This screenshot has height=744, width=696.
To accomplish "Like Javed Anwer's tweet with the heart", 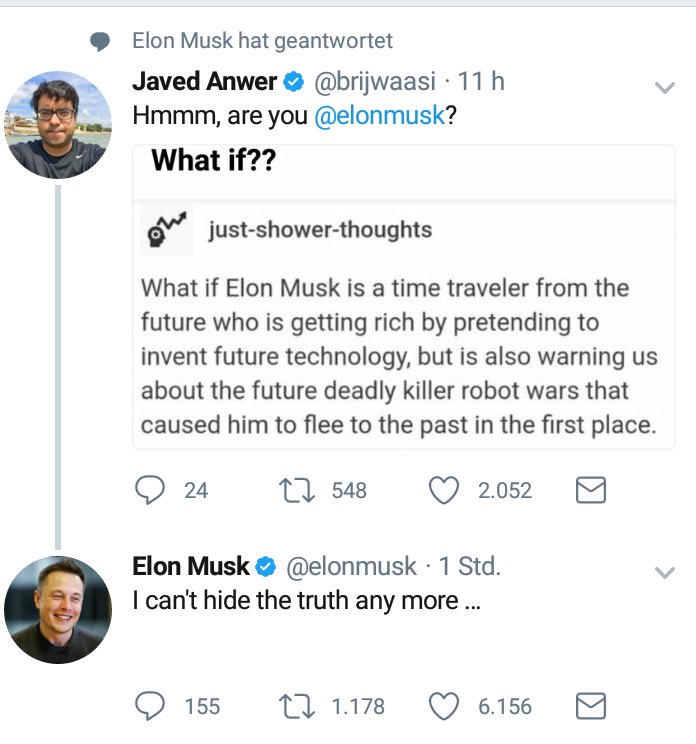I will (x=443, y=490).
